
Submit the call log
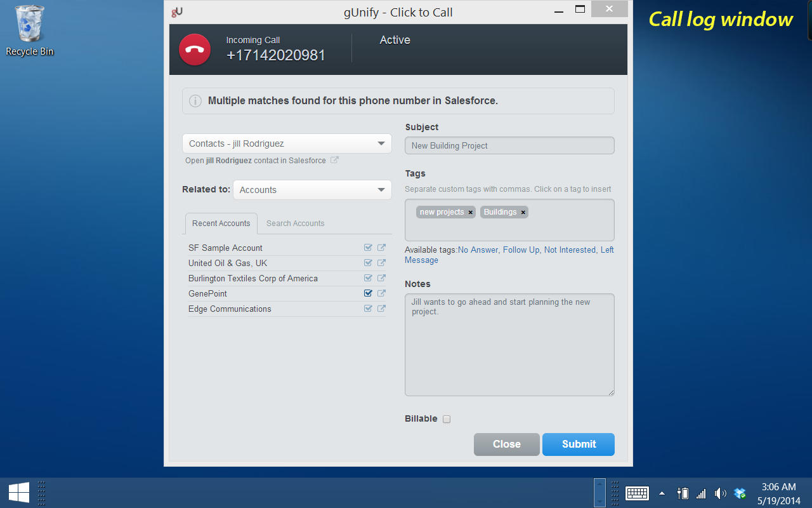click(579, 444)
